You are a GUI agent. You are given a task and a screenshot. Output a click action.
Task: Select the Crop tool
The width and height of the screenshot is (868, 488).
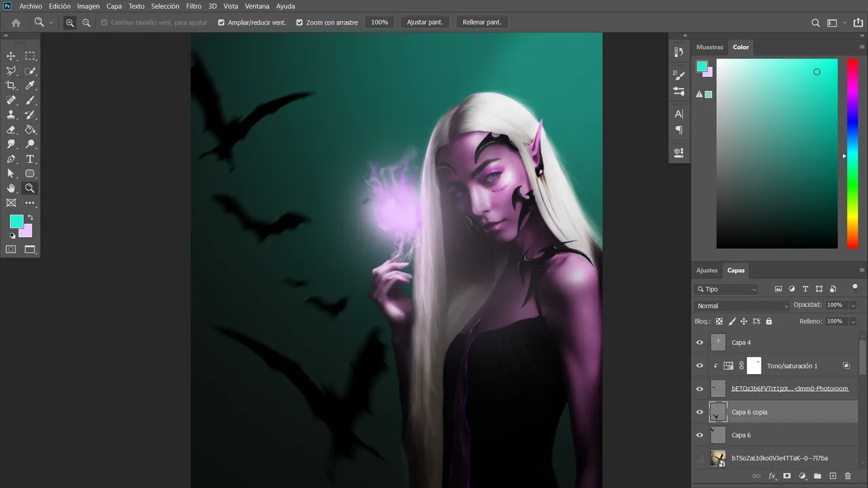pos(11,85)
